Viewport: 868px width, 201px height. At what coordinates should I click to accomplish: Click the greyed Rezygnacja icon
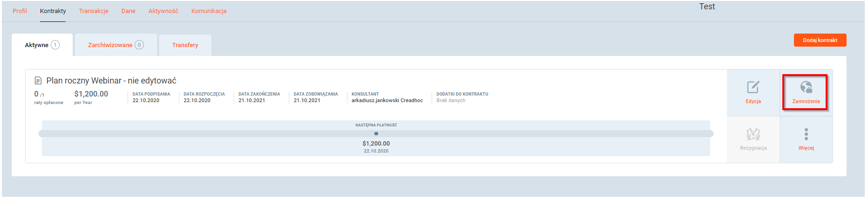(753, 135)
